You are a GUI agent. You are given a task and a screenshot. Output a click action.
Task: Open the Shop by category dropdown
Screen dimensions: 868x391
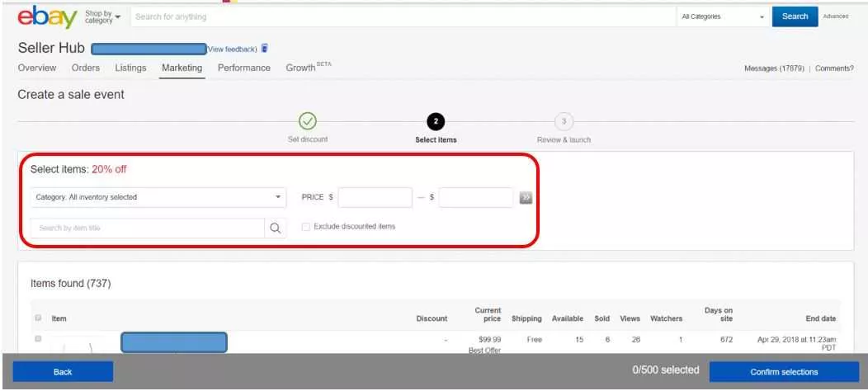pos(103,17)
